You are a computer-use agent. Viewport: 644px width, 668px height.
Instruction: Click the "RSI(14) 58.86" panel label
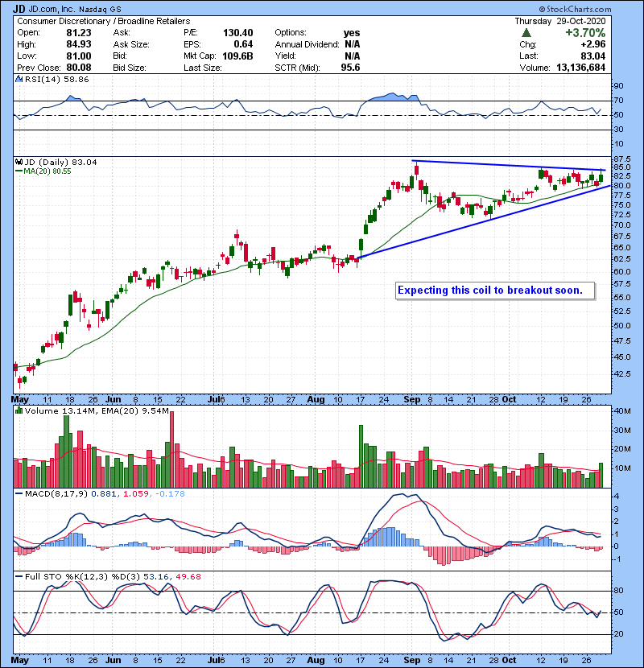tap(56, 79)
